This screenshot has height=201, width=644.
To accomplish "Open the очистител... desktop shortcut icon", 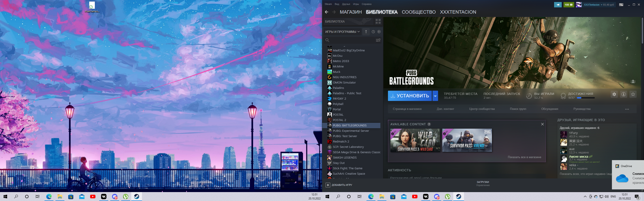I will (92, 7).
